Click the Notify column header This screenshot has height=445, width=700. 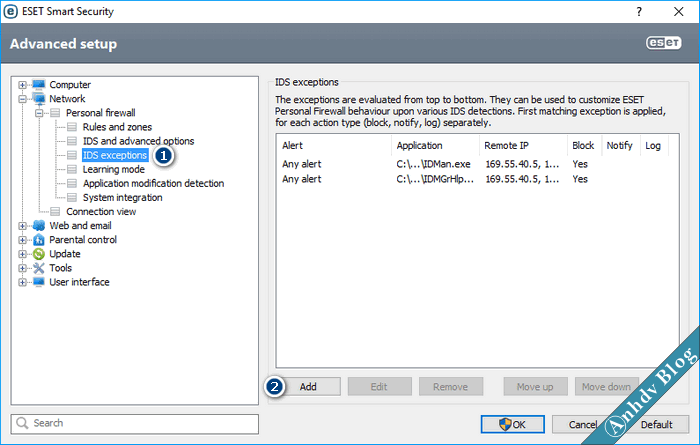click(621, 146)
